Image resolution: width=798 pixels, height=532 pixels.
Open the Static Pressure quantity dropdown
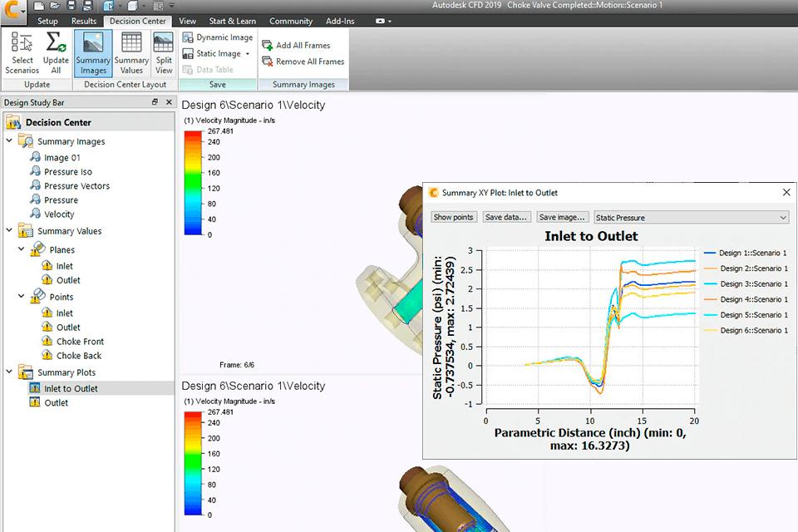pyautogui.click(x=692, y=218)
